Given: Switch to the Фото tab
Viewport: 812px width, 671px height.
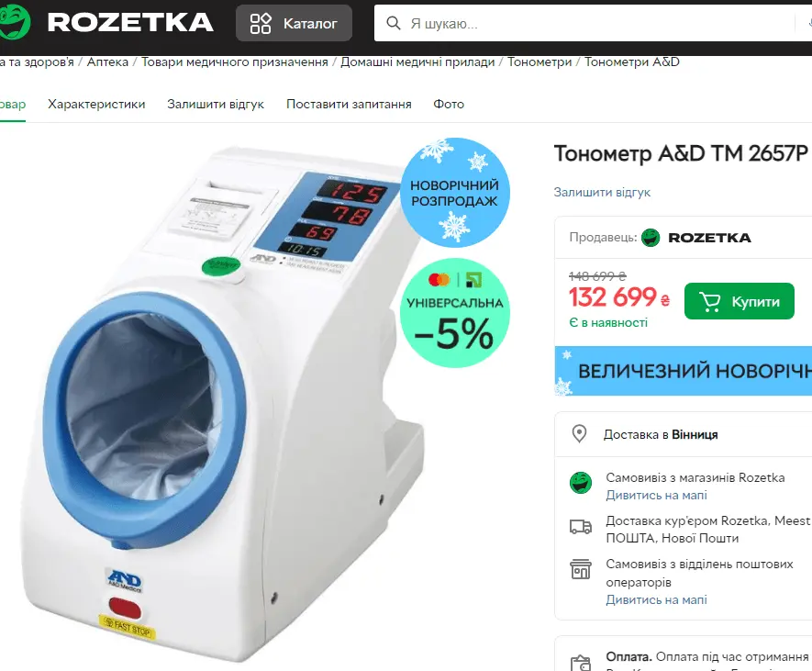Looking at the screenshot, I should (449, 104).
